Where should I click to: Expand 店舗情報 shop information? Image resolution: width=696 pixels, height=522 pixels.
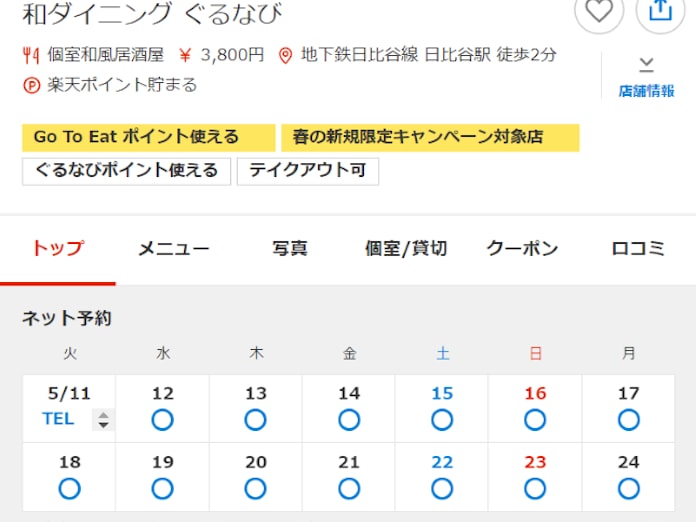[646, 77]
